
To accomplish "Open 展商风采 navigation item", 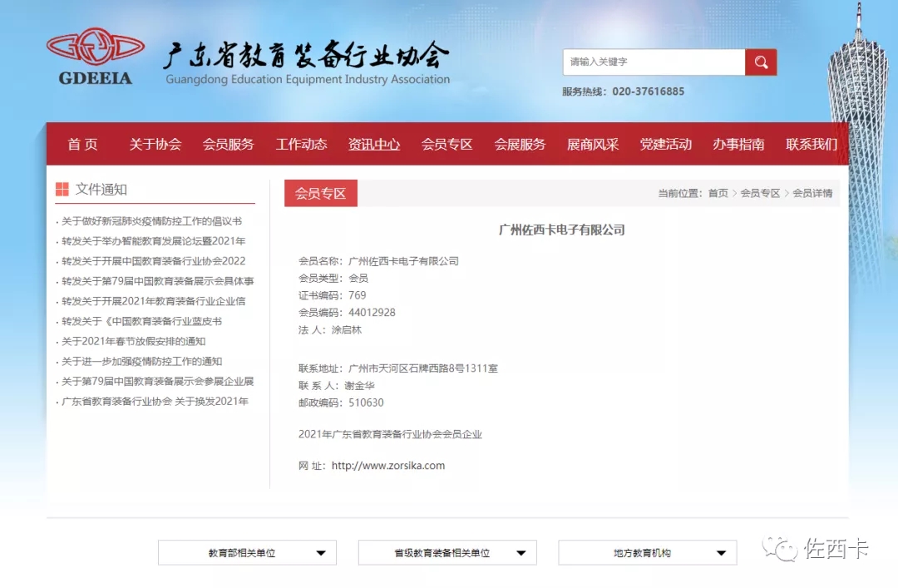I will (x=593, y=144).
